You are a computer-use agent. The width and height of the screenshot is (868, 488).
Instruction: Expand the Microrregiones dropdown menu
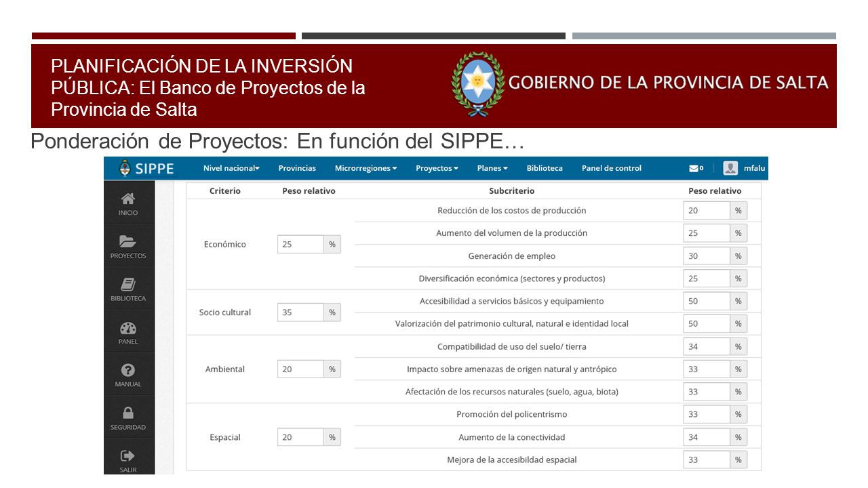pyautogui.click(x=366, y=168)
